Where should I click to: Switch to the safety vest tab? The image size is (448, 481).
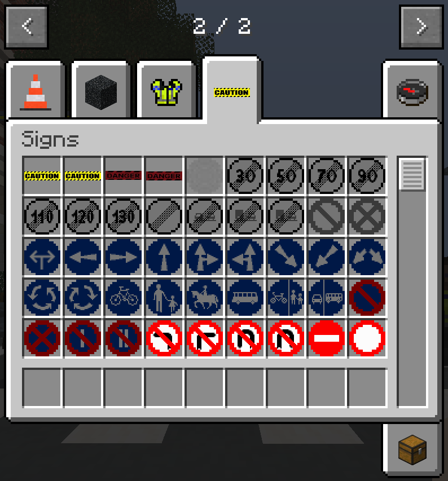tap(166, 92)
